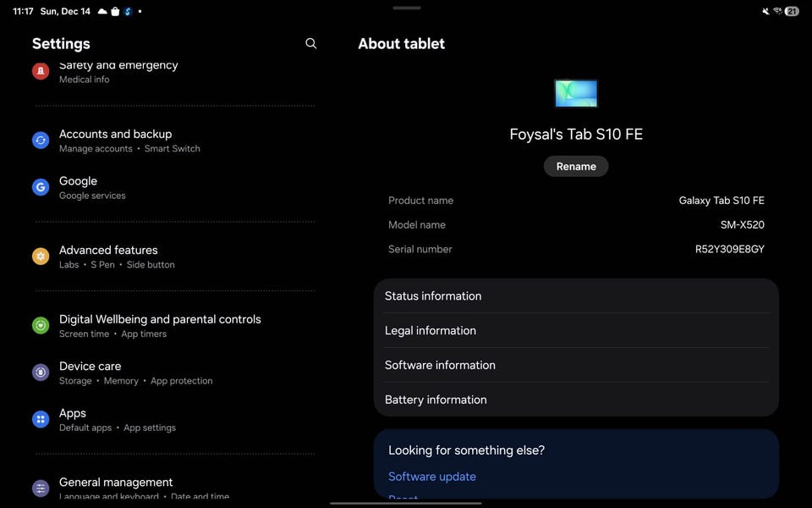The image size is (812, 508).
Task: Open Software information
Action: coord(576,366)
